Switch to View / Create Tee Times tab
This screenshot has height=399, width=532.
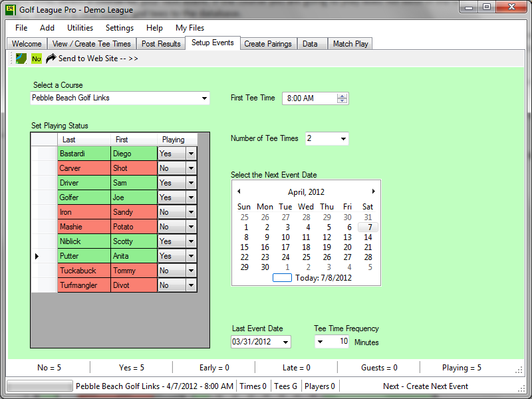tap(91, 44)
